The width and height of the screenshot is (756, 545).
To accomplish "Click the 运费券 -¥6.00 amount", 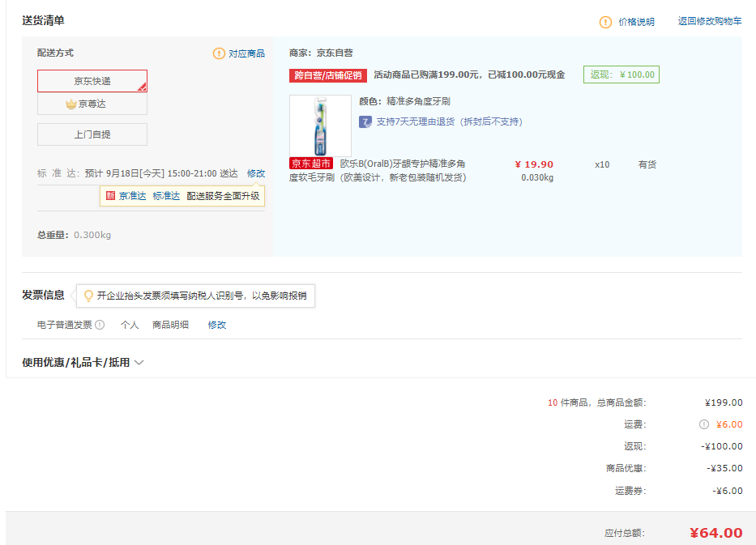I will coord(728,491).
